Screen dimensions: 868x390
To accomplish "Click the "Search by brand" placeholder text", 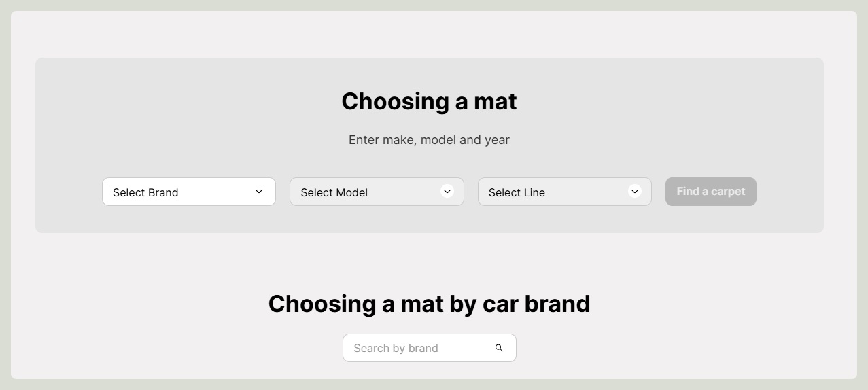I will click(x=396, y=348).
